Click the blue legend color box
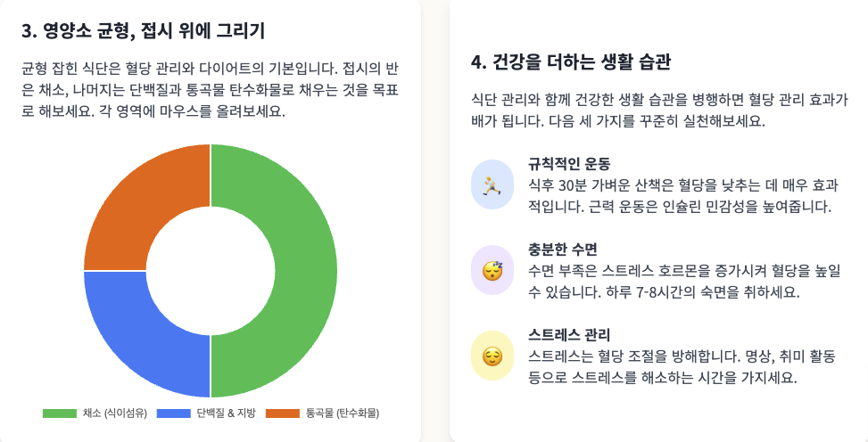This screenshot has width=868, height=442. tap(174, 413)
